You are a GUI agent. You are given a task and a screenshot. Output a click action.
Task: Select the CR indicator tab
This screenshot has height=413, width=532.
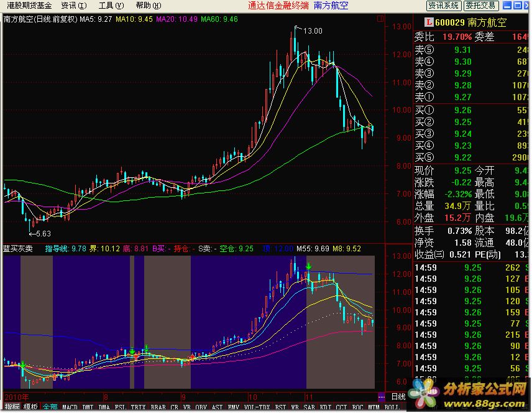click(174, 407)
